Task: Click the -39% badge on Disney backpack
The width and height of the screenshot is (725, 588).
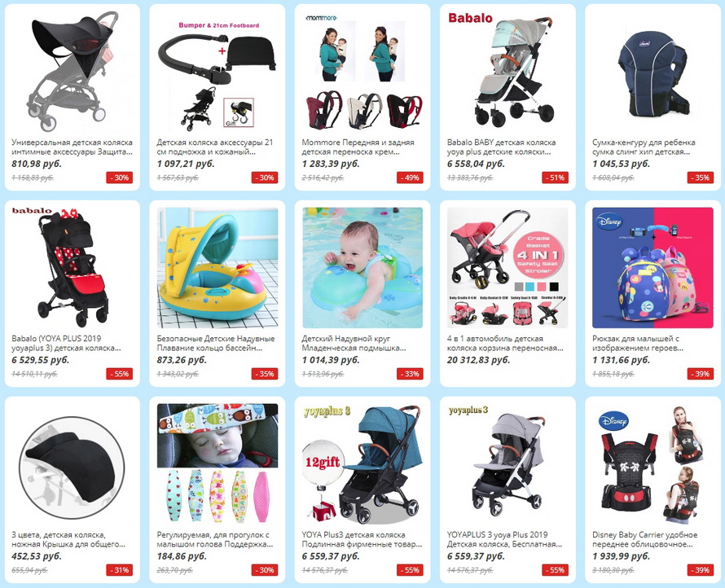Action: (x=701, y=374)
